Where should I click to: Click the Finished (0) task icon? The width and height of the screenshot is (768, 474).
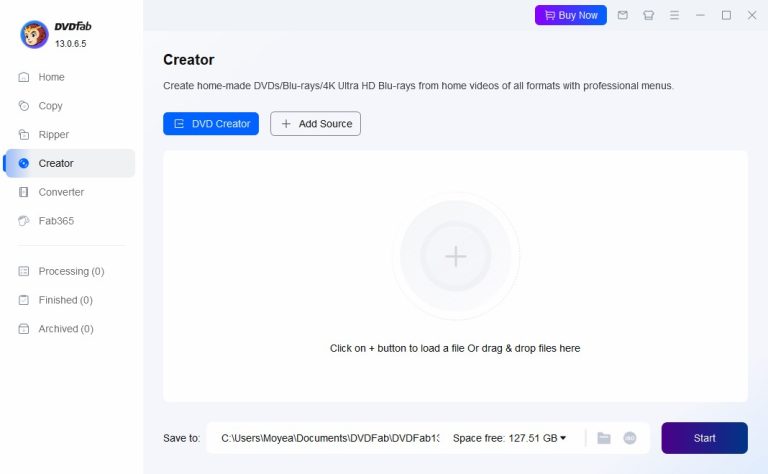click(x=24, y=300)
